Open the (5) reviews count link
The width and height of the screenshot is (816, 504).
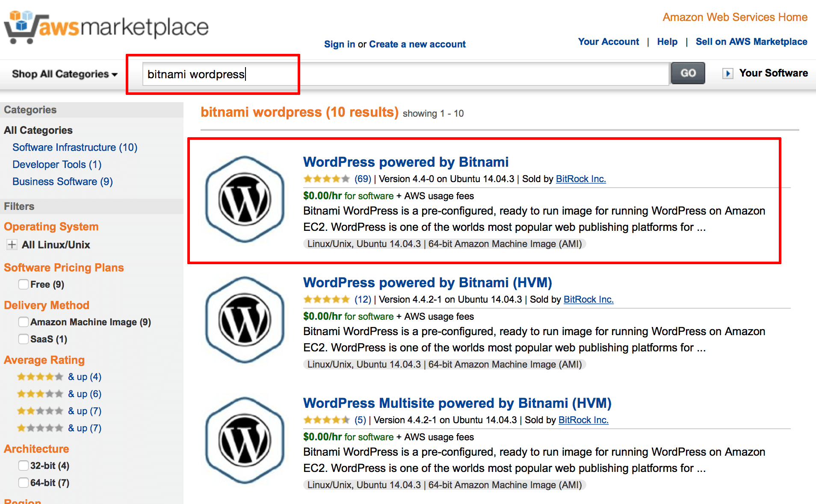click(360, 420)
